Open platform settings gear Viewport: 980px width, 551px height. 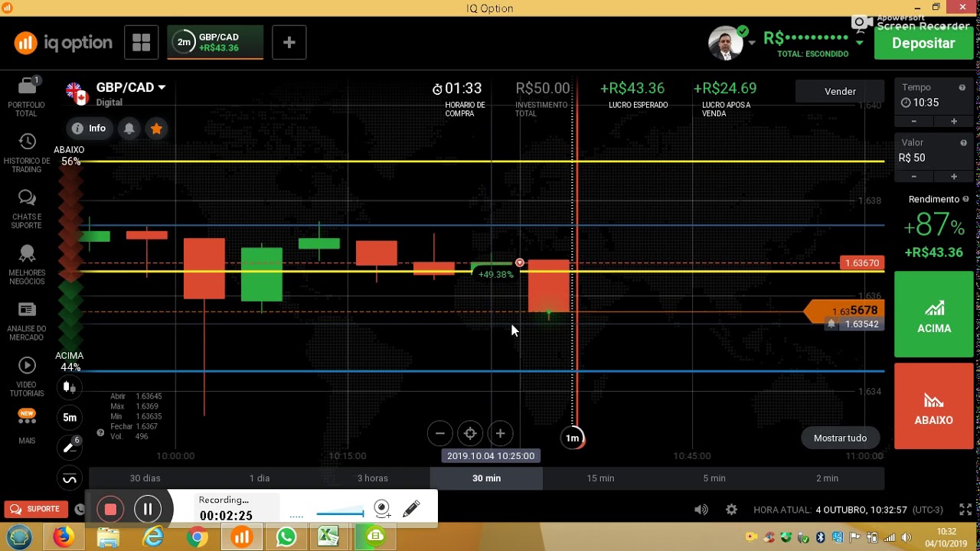[x=731, y=510]
